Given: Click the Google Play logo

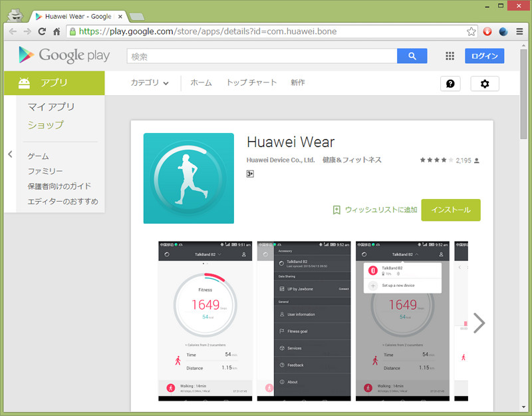Looking at the screenshot, I should coord(65,55).
